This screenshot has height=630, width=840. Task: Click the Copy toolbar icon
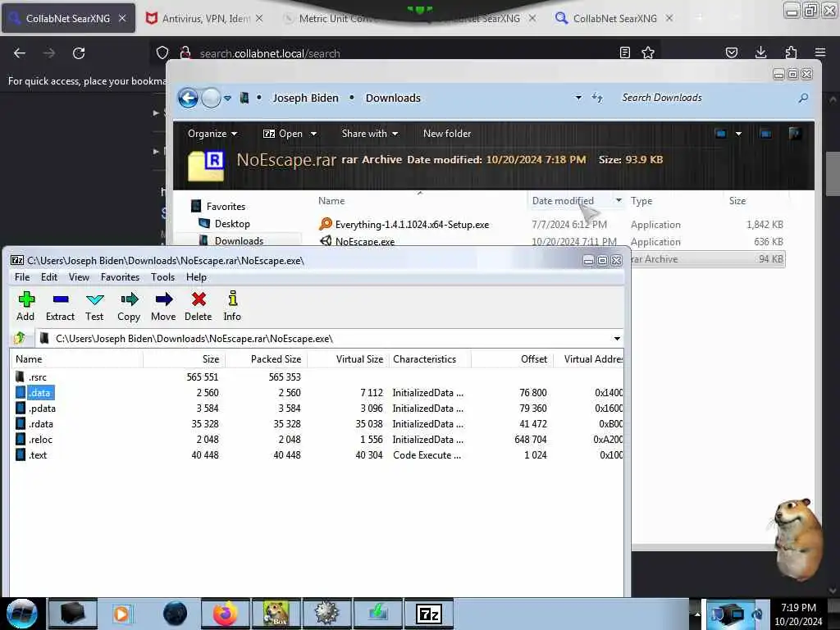coord(129,306)
